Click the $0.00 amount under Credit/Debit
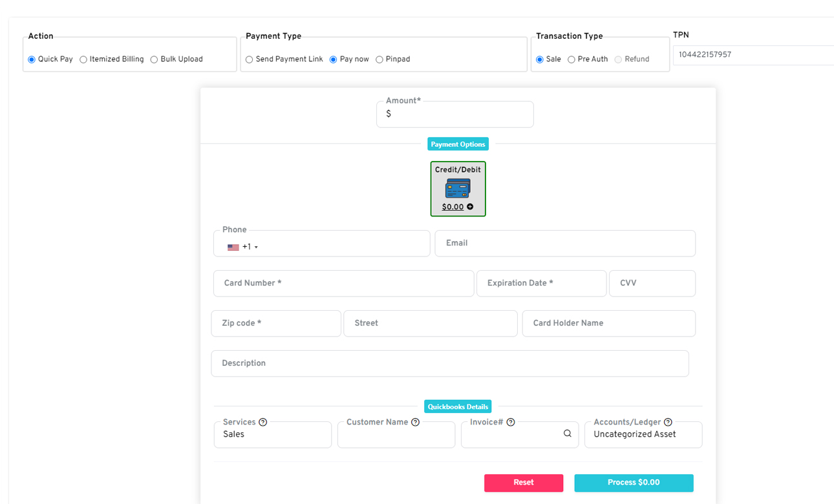This screenshot has height=504, width=834. pyautogui.click(x=453, y=207)
